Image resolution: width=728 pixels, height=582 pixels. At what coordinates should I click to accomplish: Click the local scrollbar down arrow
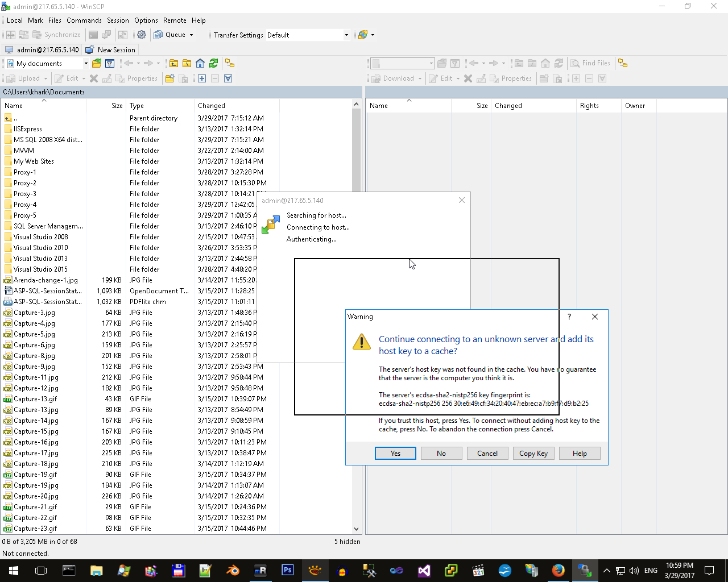[357, 529]
